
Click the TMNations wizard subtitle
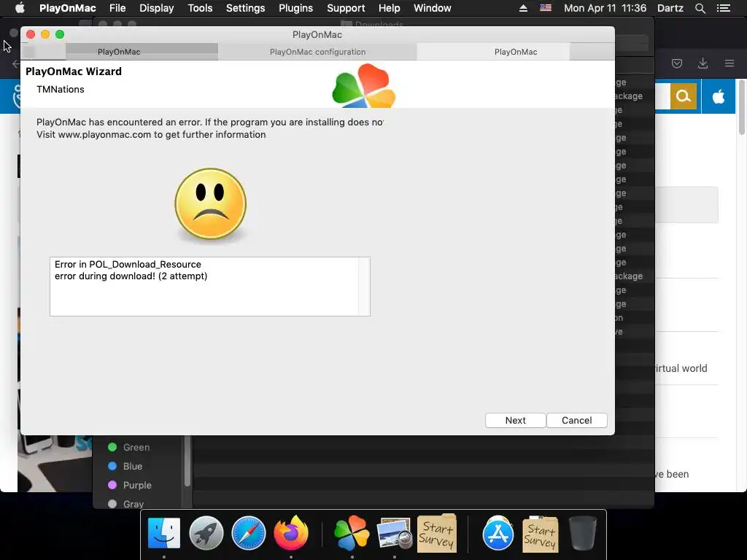pos(61,90)
